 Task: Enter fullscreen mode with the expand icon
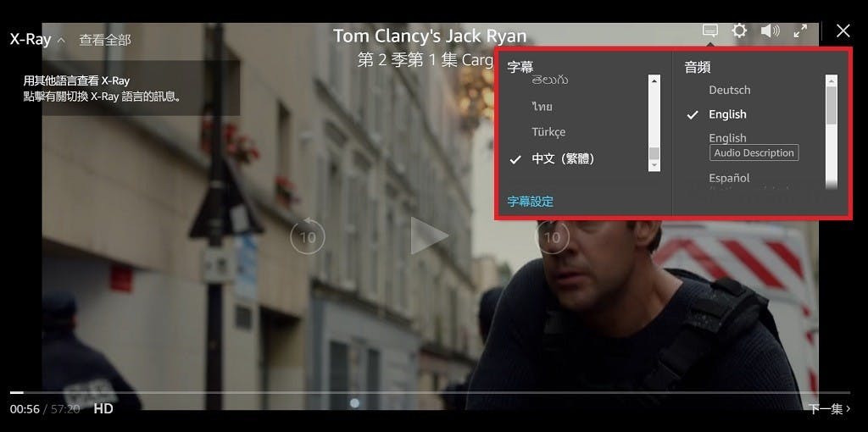click(x=799, y=30)
